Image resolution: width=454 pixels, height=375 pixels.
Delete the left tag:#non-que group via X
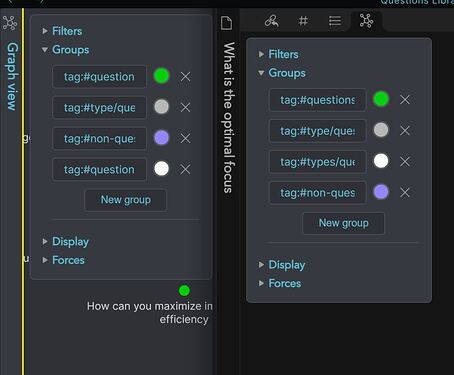tap(185, 138)
